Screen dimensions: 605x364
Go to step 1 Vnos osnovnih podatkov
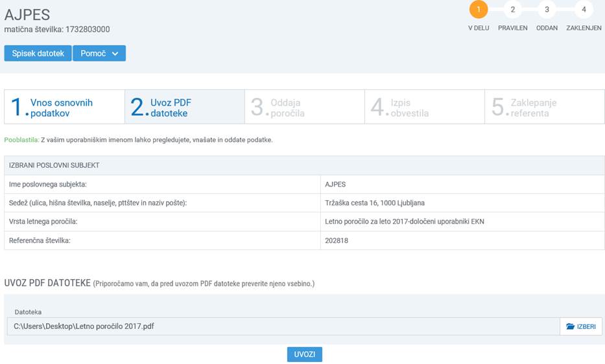[64, 107]
